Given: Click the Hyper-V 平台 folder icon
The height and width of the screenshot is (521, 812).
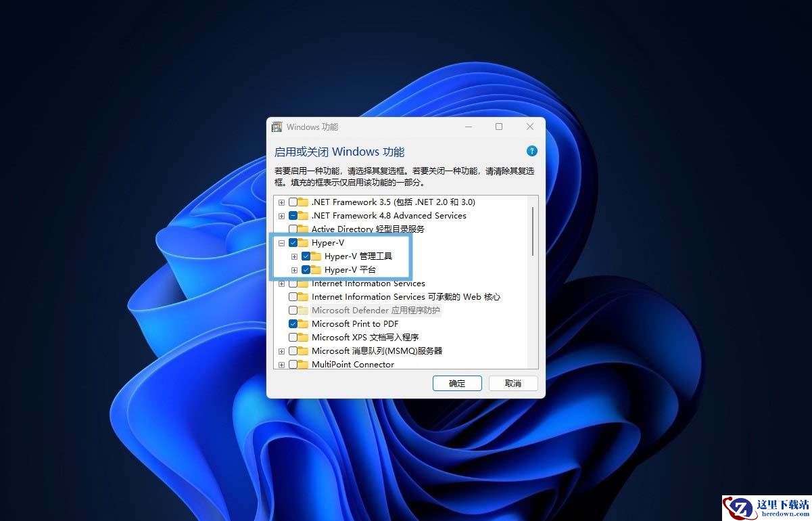Looking at the screenshot, I should 316,269.
